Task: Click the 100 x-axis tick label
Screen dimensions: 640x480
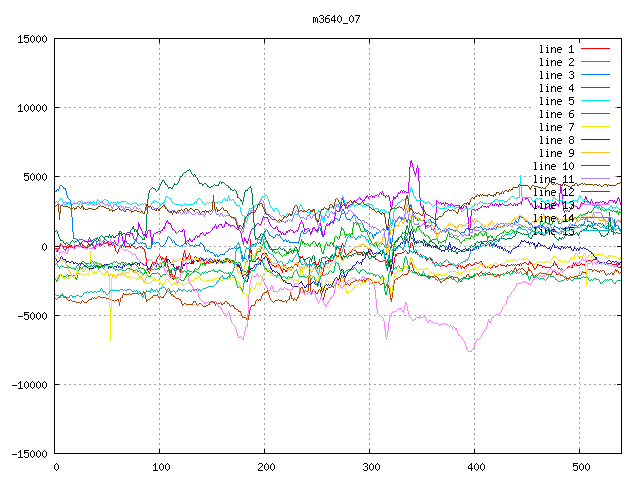Action: point(160,467)
